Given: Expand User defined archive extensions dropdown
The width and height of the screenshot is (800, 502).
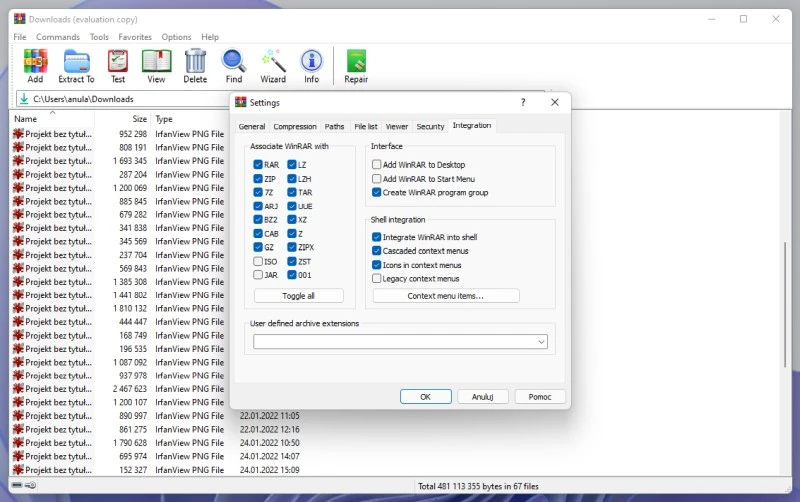Looking at the screenshot, I should [541, 342].
